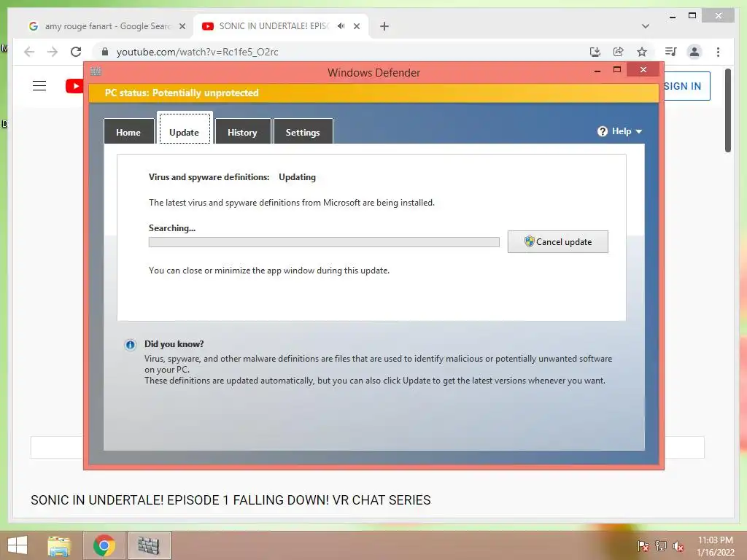Mute the YouTube tab audio icon
Viewport: 747px width, 560px height.
click(x=341, y=26)
